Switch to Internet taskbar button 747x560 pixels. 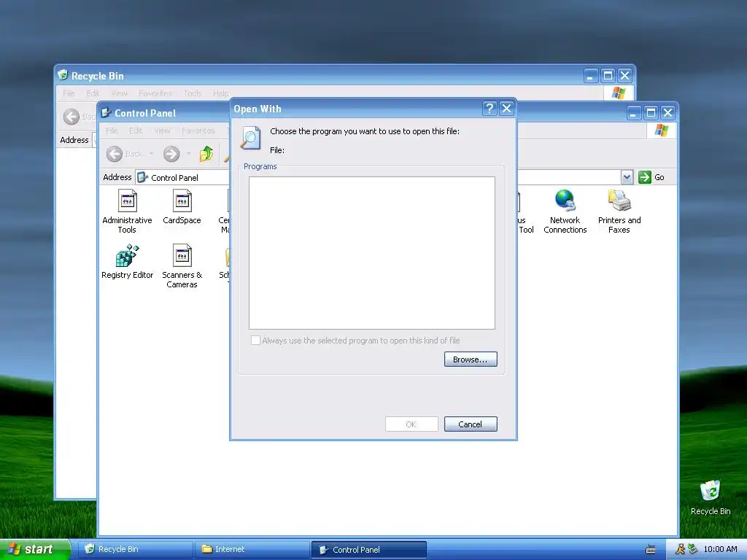(x=252, y=549)
